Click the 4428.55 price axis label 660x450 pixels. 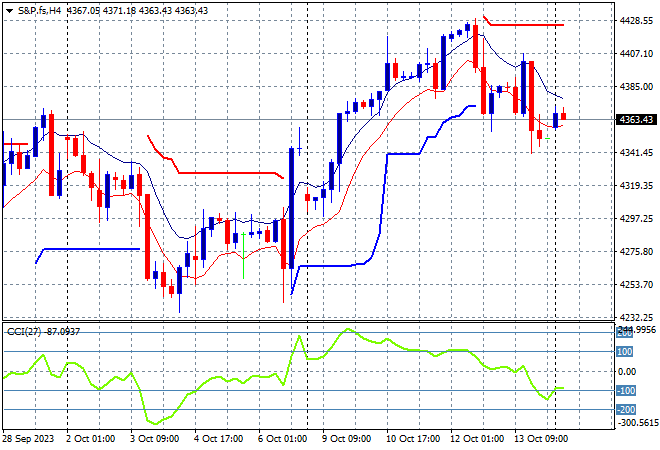point(636,21)
